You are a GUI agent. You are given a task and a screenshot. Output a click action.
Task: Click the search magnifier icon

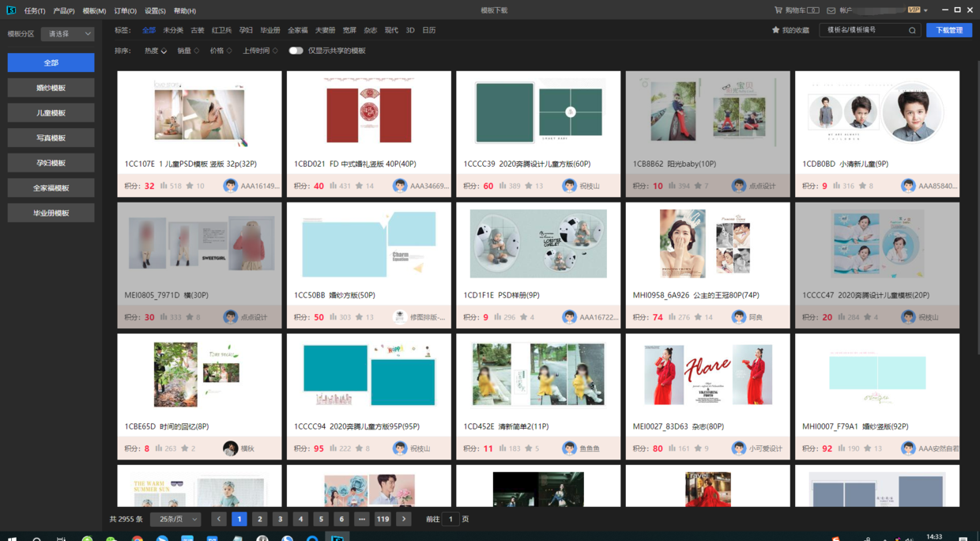[x=912, y=30]
